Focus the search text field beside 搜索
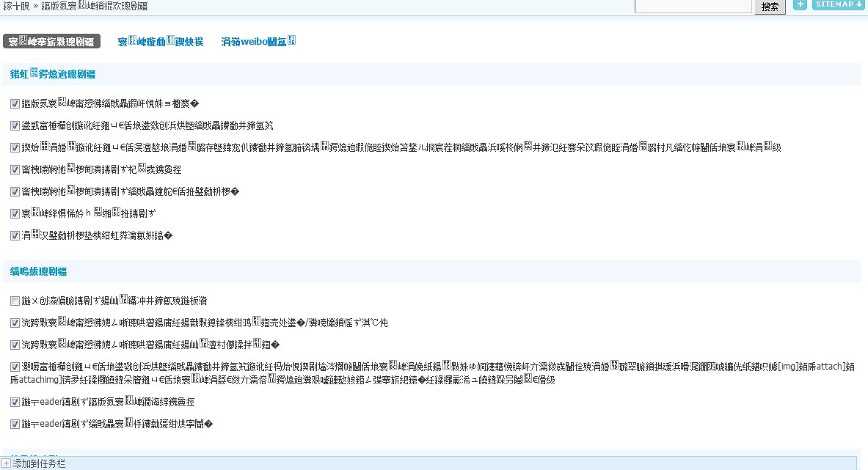 point(693,6)
